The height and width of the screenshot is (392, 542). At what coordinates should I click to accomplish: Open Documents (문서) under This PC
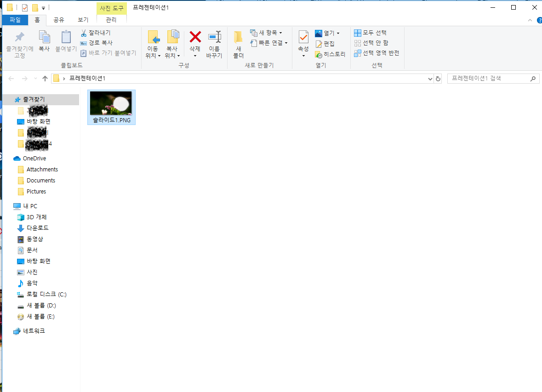coord(32,250)
